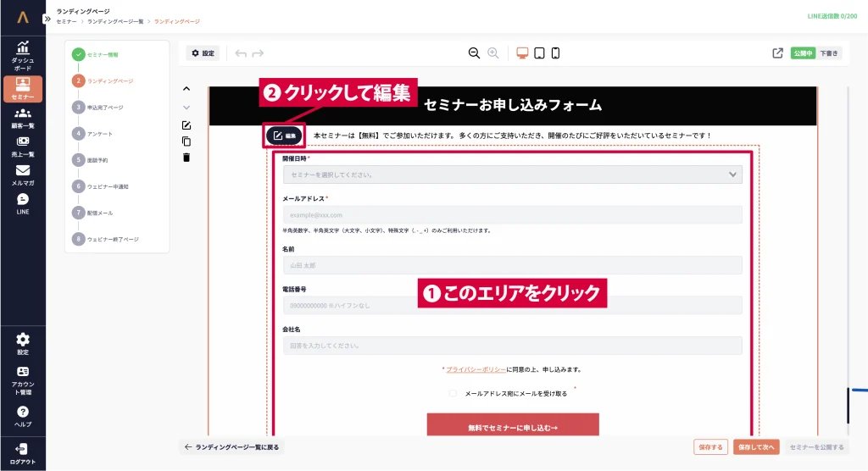Screen dimensions: 868x471
Task: Click the 保存して次へ button
Action: coord(756,447)
